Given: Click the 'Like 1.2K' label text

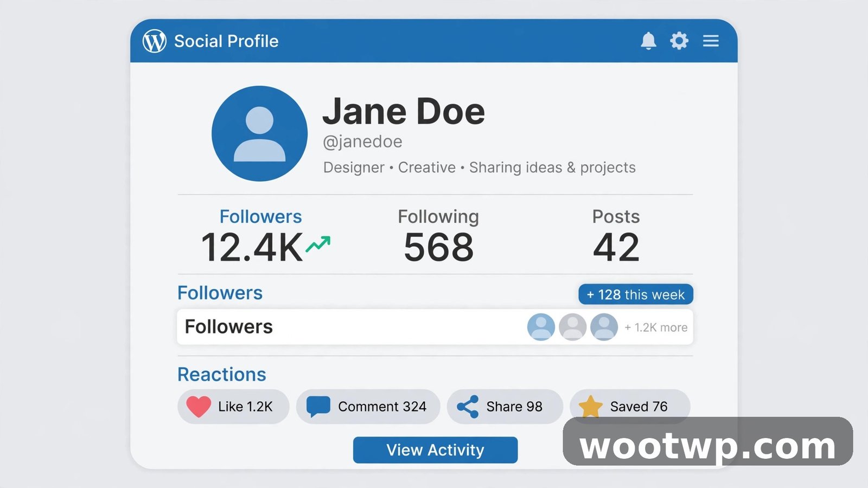Looking at the screenshot, I should tap(245, 407).
